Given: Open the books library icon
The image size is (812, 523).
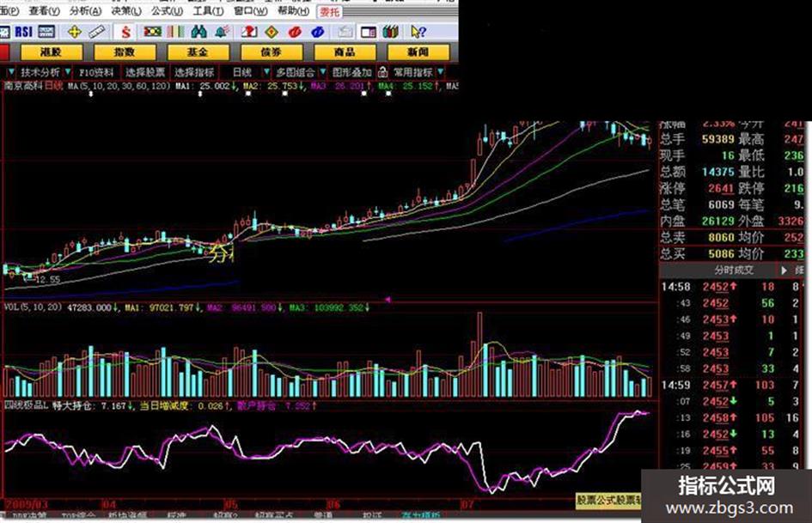Looking at the screenshot, I should click(x=390, y=32).
